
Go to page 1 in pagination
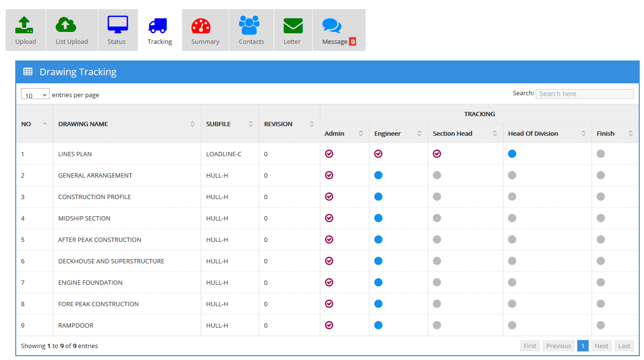(x=583, y=346)
